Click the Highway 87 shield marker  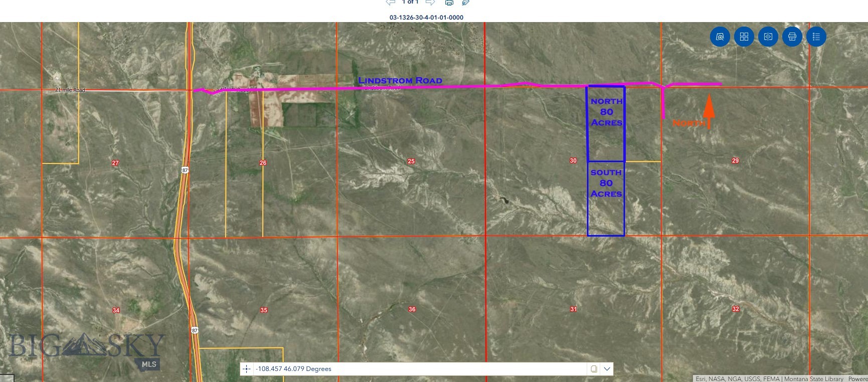(185, 170)
